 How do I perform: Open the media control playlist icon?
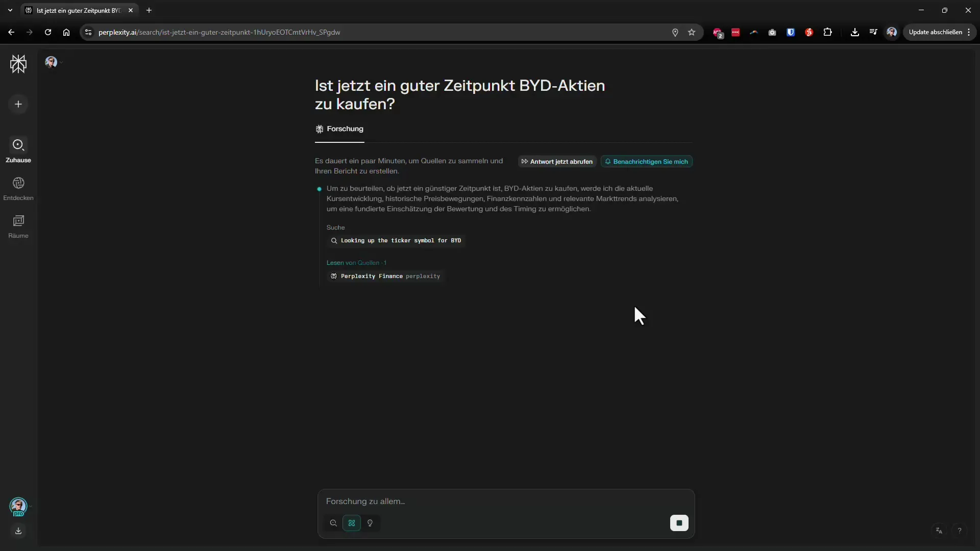873,32
